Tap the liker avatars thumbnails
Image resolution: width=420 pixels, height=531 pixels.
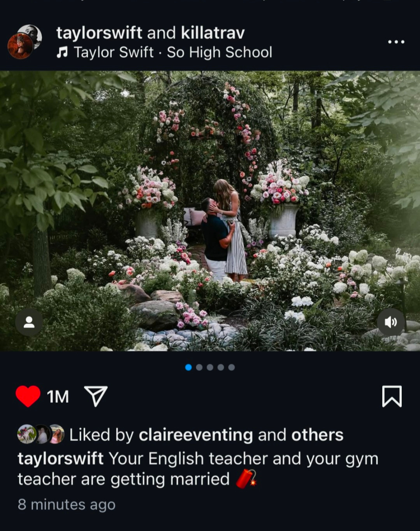pos(41,434)
